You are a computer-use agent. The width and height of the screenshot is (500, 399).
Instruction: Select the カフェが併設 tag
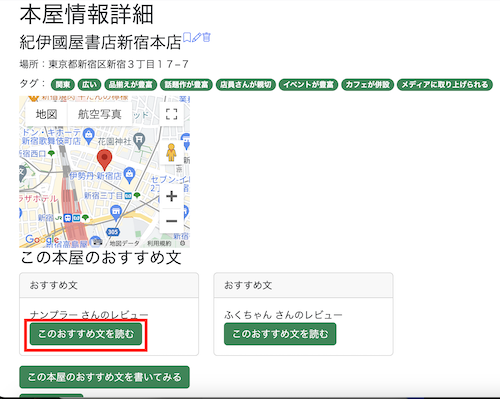[368, 85]
